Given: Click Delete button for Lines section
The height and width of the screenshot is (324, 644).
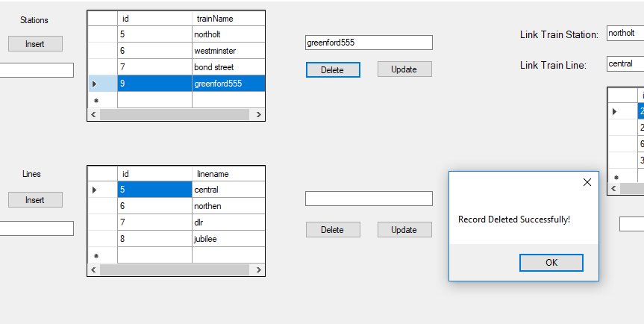Looking at the screenshot, I should point(332,230).
